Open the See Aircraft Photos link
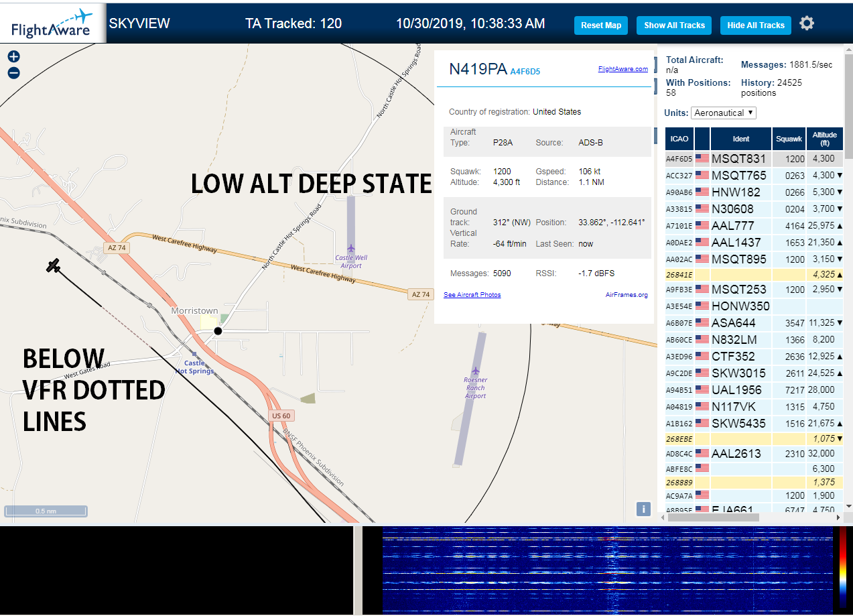 (472, 295)
